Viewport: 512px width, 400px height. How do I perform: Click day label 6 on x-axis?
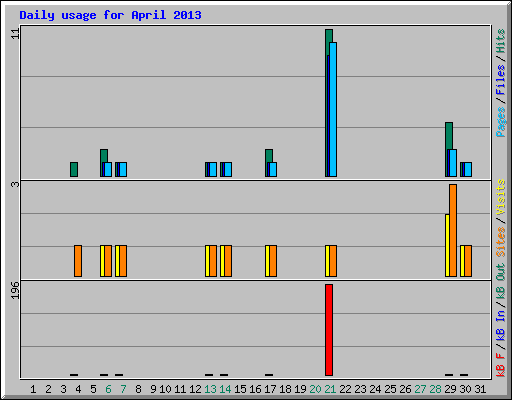108,389
